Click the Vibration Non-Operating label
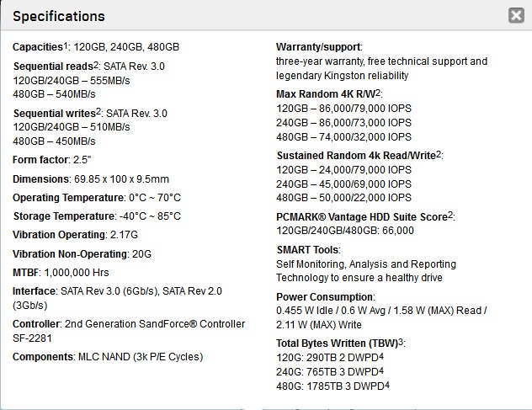The image size is (532, 410). click(x=70, y=253)
